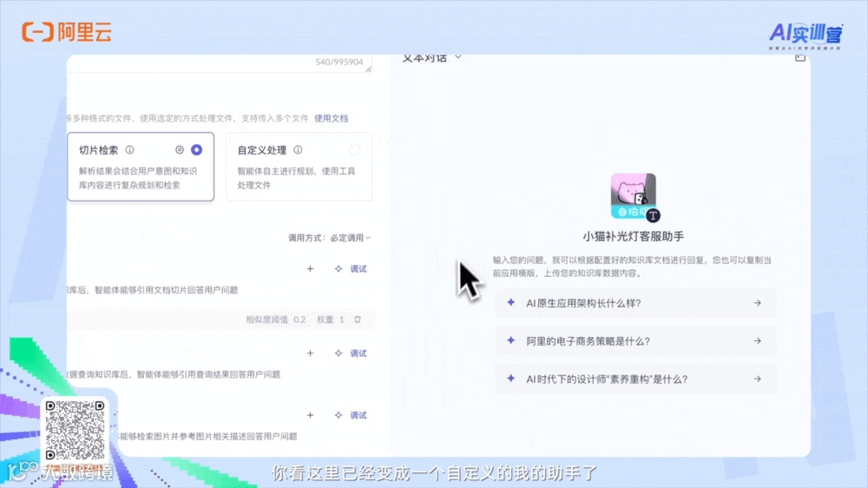Select the 相似度阈值 0.2 value
Viewport: 868px width, 488px height.
pyautogui.click(x=276, y=320)
